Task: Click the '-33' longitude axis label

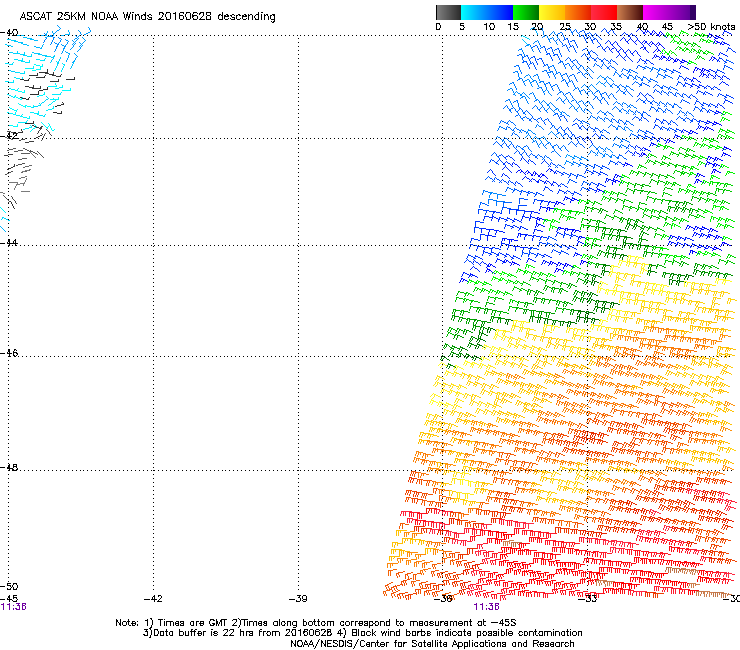Action: [x=587, y=599]
